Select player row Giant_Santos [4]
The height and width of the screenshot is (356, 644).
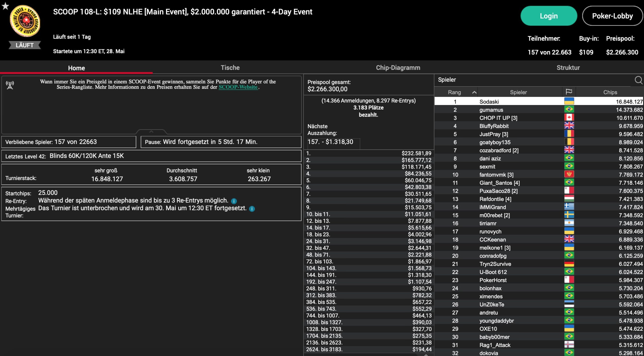tap(539, 183)
